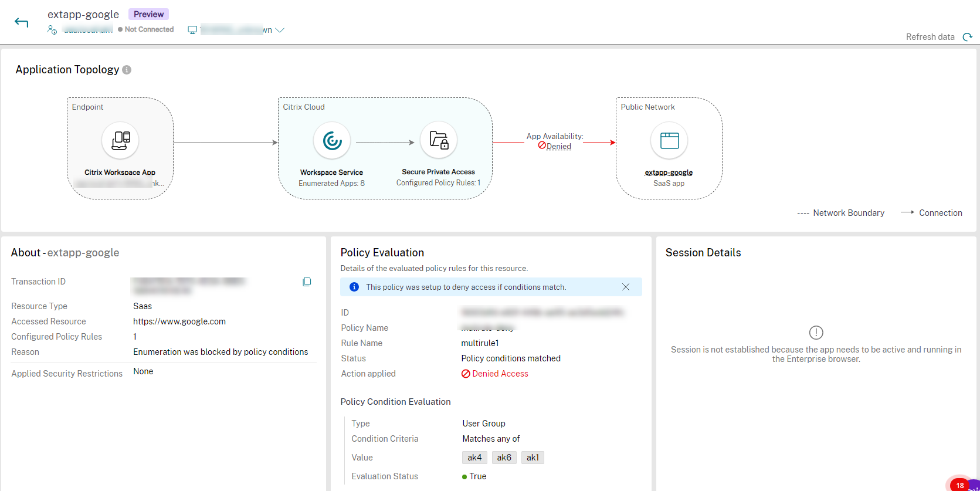Select the Secure Private Access node icon
The height and width of the screenshot is (491, 980).
(439, 140)
